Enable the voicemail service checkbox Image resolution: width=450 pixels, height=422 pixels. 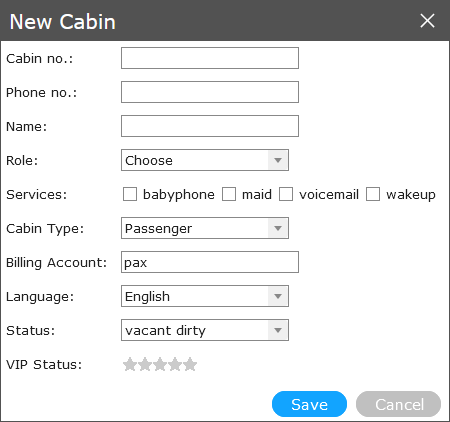click(286, 194)
